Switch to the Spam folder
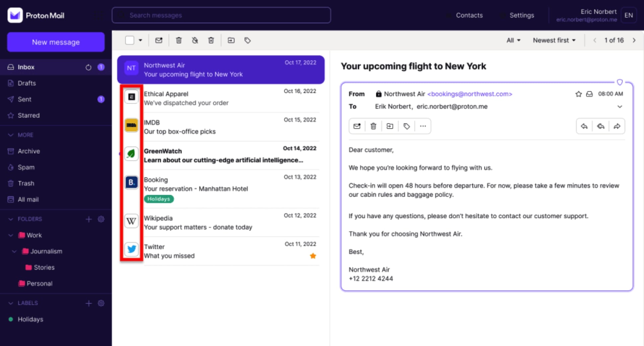This screenshot has width=644, height=346. click(26, 167)
